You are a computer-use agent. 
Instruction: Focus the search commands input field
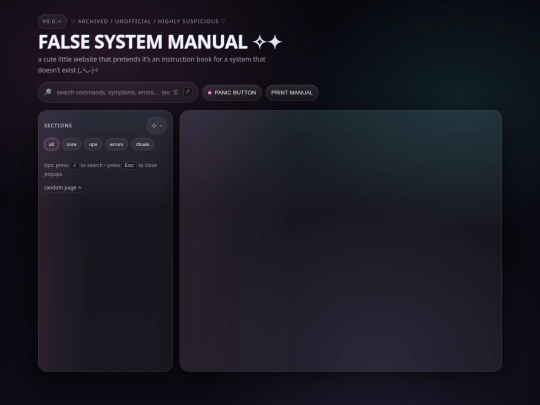pos(117,92)
